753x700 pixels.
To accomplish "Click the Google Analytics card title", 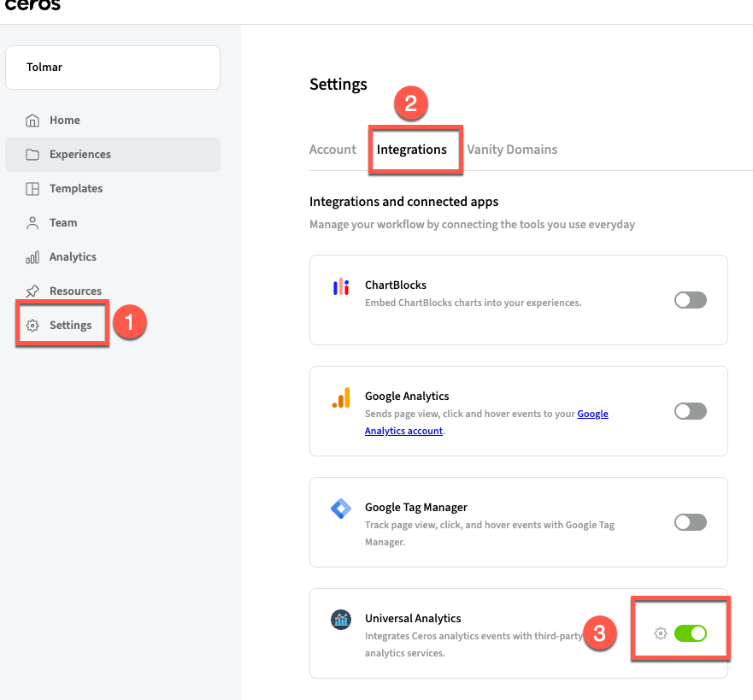I will coord(407,396).
